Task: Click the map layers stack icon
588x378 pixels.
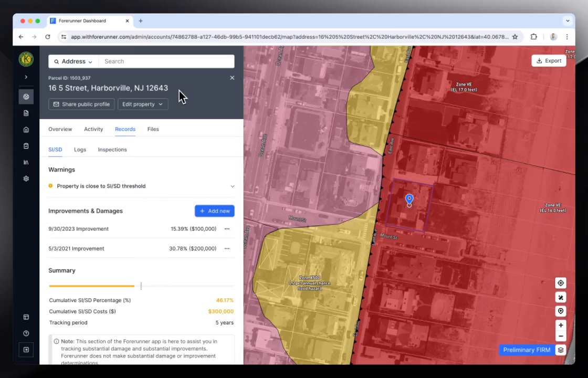Action: coord(561,350)
